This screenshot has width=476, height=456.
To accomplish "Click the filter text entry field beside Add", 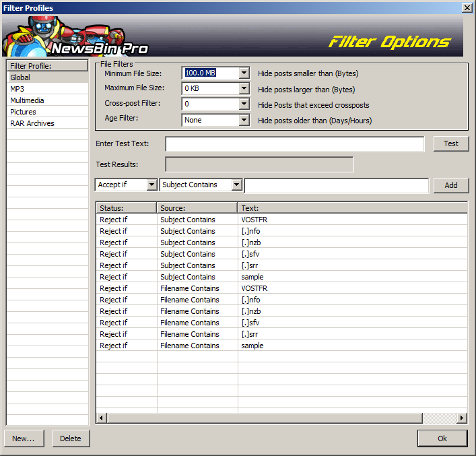I will point(337,185).
